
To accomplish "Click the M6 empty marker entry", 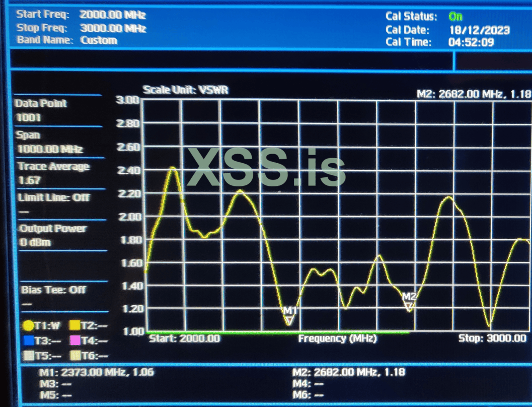I will [x=308, y=395].
